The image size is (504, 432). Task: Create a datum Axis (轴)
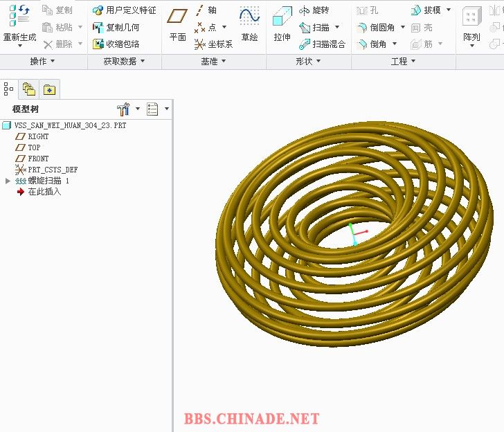[x=206, y=10]
